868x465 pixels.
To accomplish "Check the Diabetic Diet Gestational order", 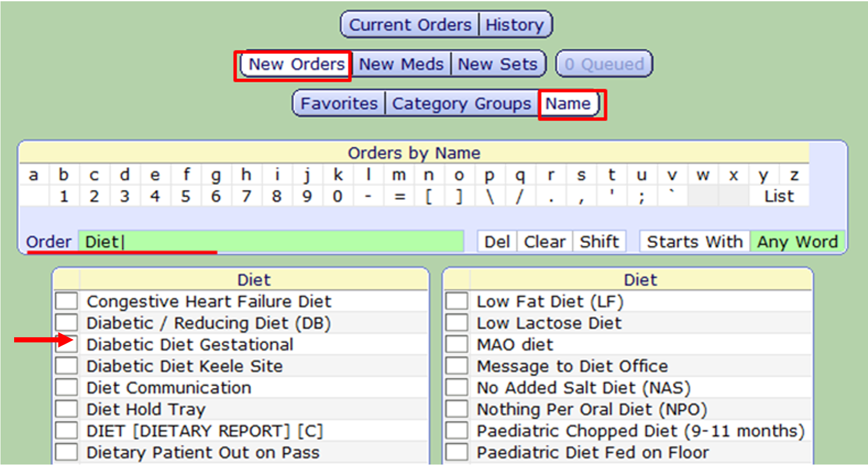I will tap(66, 344).
